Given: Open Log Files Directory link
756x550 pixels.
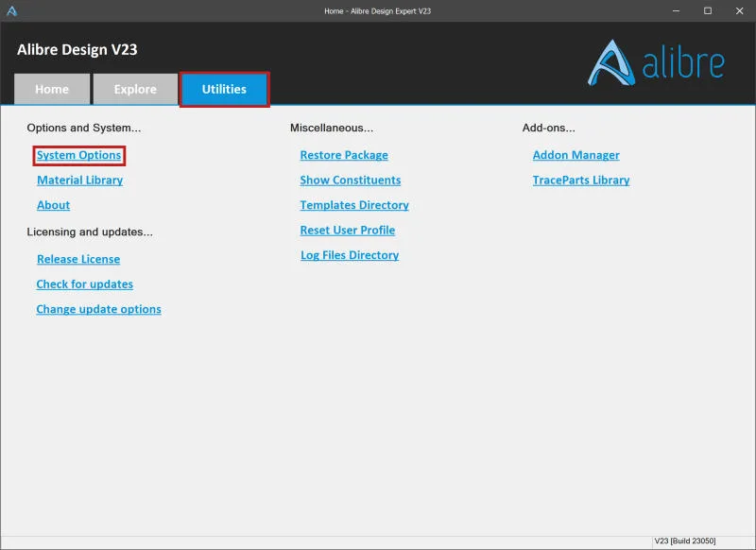Looking at the screenshot, I should coord(350,255).
